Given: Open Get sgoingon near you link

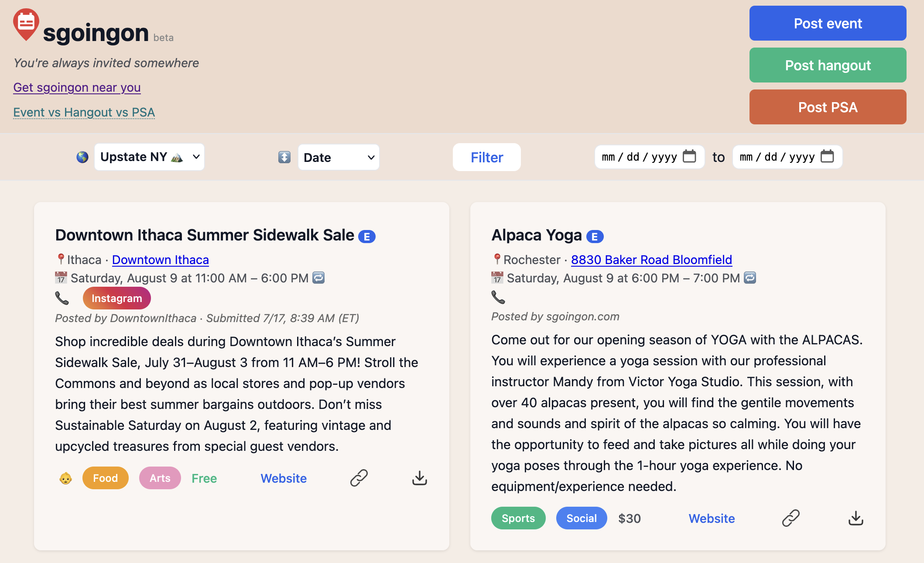Looking at the screenshot, I should (77, 87).
